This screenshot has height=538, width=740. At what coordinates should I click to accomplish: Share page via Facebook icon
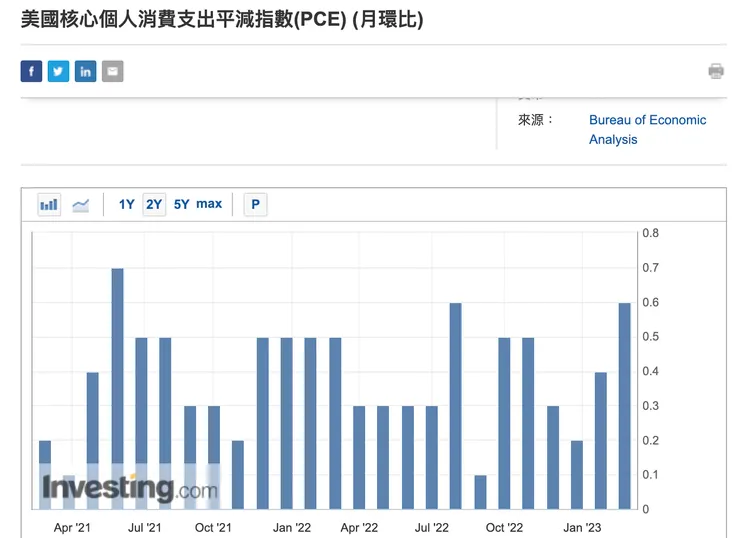click(31, 71)
